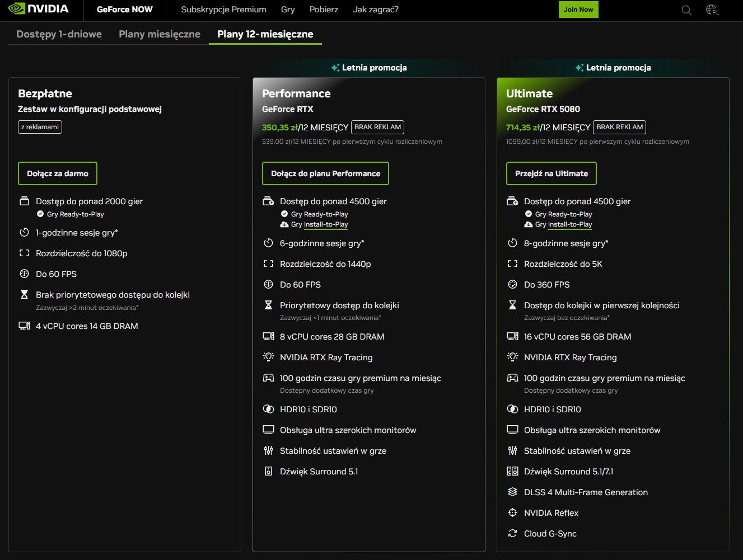Click price '350,35 zł' in Performance plan

click(280, 128)
